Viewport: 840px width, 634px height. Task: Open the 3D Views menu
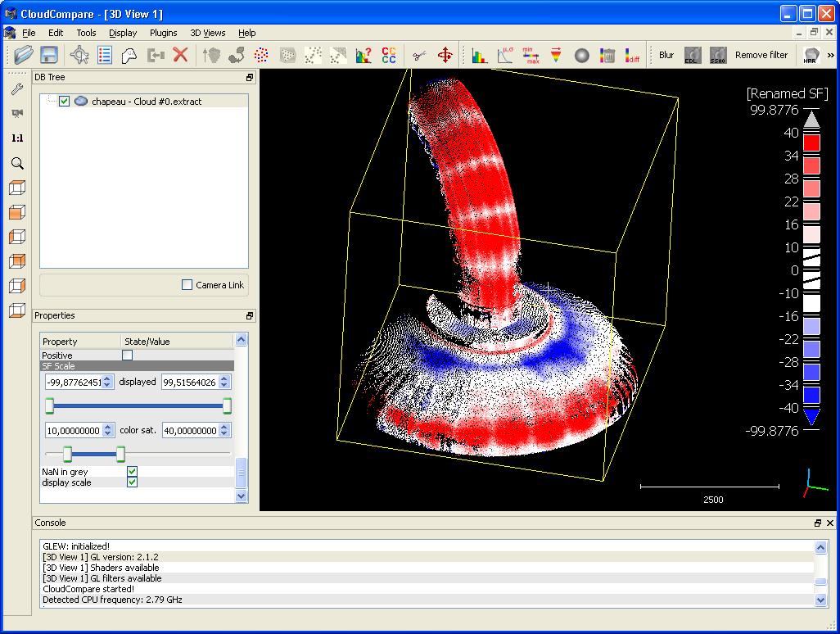[x=207, y=33]
